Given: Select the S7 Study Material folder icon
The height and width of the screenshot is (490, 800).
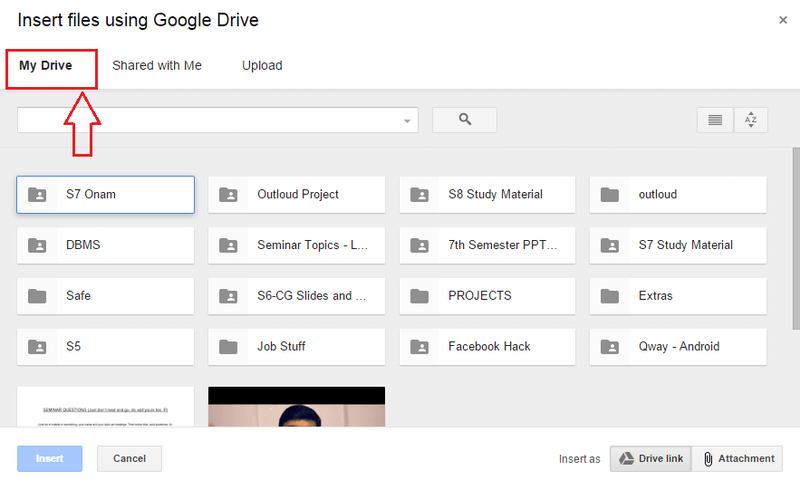Looking at the screenshot, I should click(x=610, y=245).
